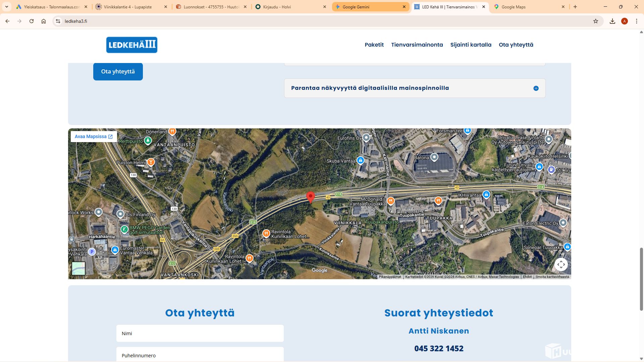Viewport: 644px width, 362px height.
Task: Bookmark this page with star icon
Action: pos(596,21)
